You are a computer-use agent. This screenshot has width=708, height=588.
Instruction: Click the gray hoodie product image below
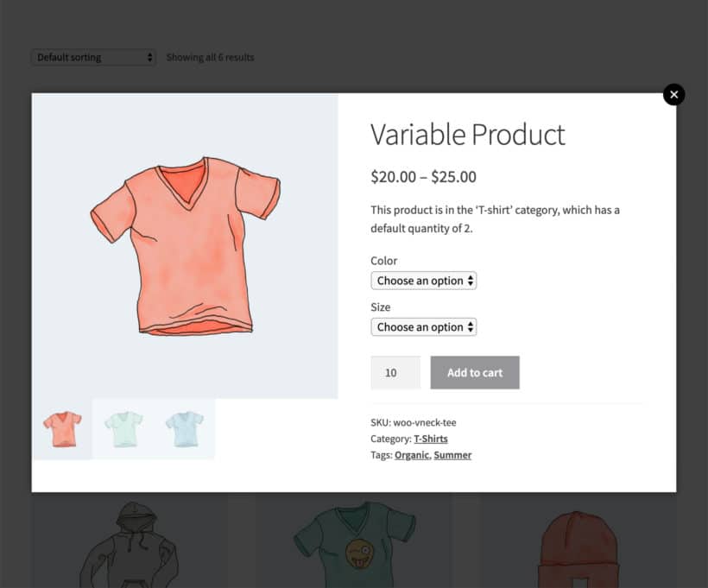130,544
